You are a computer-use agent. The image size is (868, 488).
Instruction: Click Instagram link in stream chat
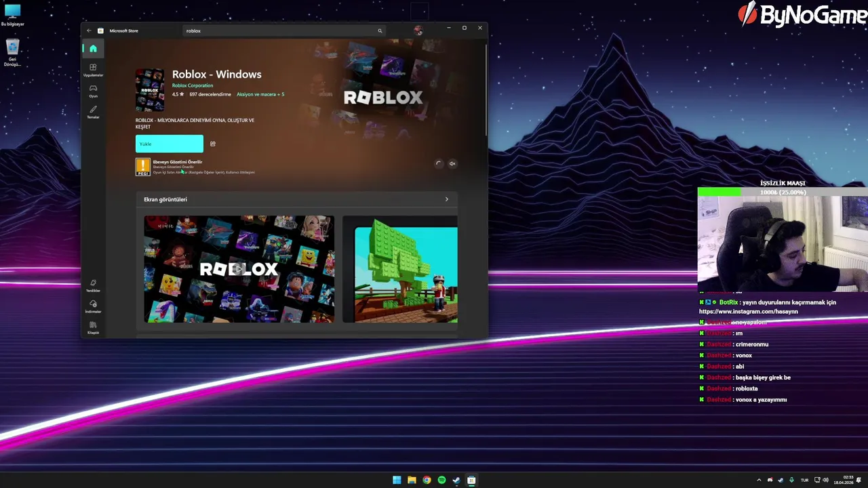[748, 312]
